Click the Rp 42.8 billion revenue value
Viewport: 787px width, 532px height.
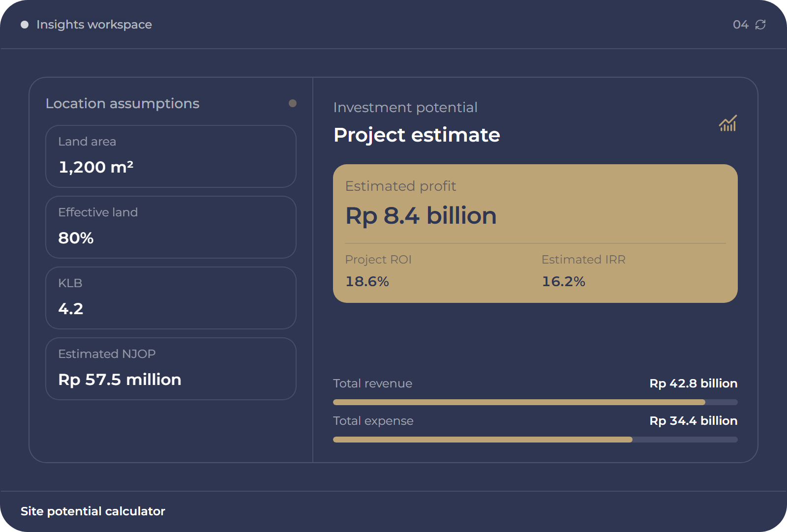tap(694, 384)
